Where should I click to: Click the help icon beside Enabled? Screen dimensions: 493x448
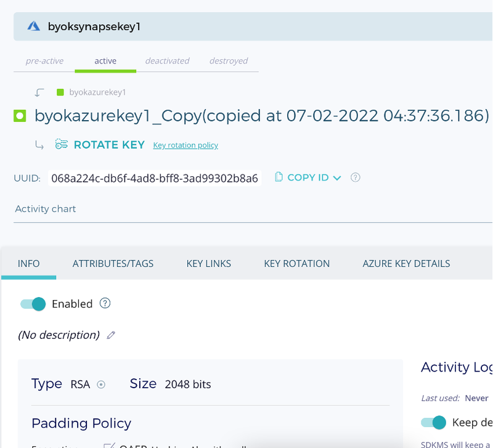(105, 303)
